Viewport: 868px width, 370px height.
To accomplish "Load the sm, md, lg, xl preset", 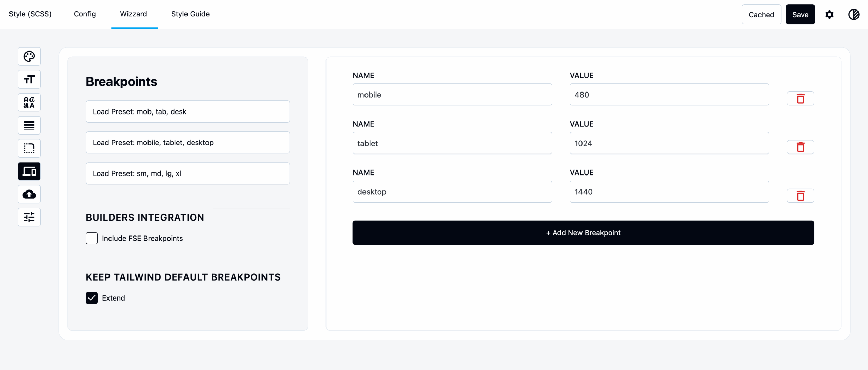I will 188,173.
